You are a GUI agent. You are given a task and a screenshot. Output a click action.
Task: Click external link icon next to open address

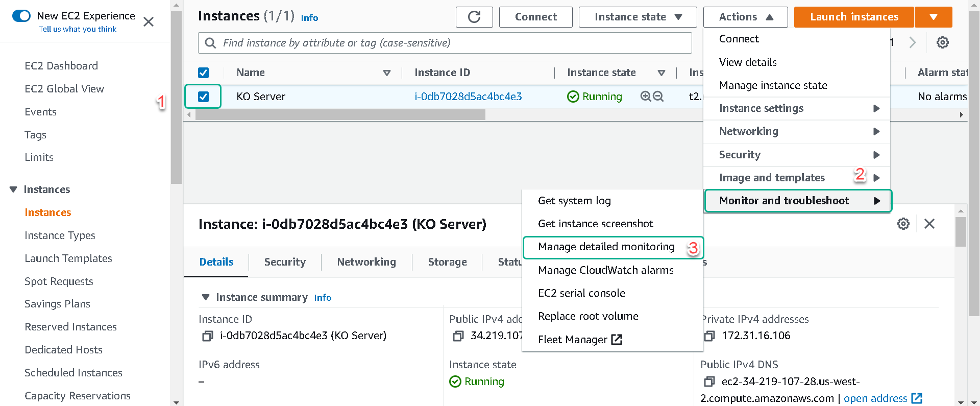[x=917, y=398]
